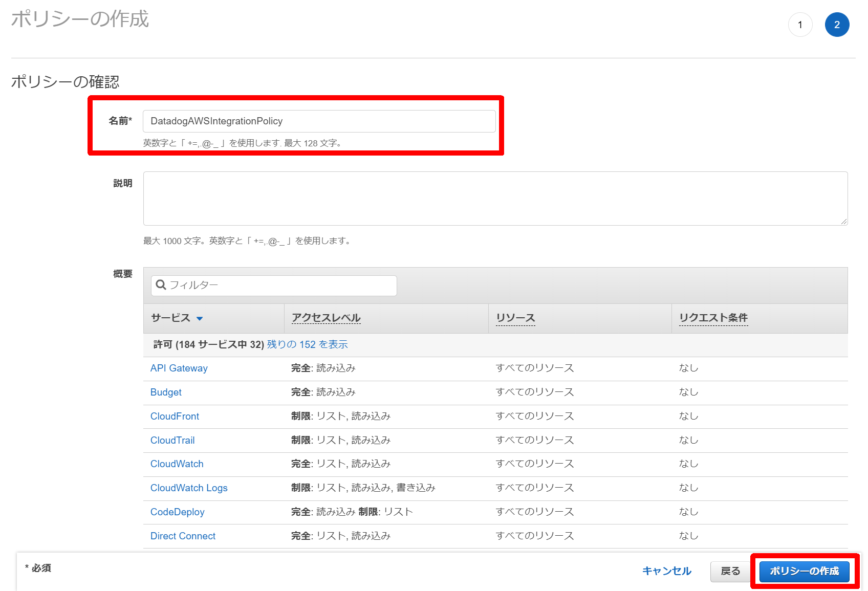Viewport: 868px width, 591px height.
Task: Click なし in the CloudTrail row
Action: click(x=689, y=441)
